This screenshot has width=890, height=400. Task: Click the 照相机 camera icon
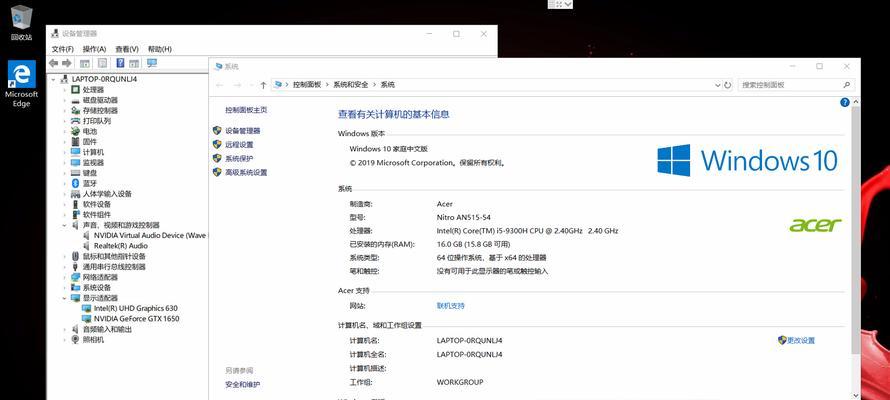[75, 340]
